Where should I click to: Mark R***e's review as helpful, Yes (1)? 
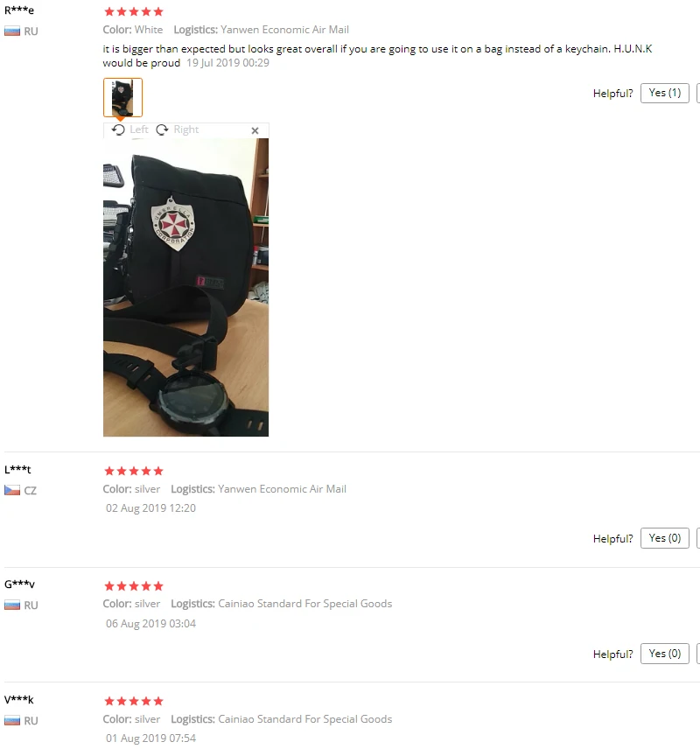pyautogui.click(x=665, y=93)
